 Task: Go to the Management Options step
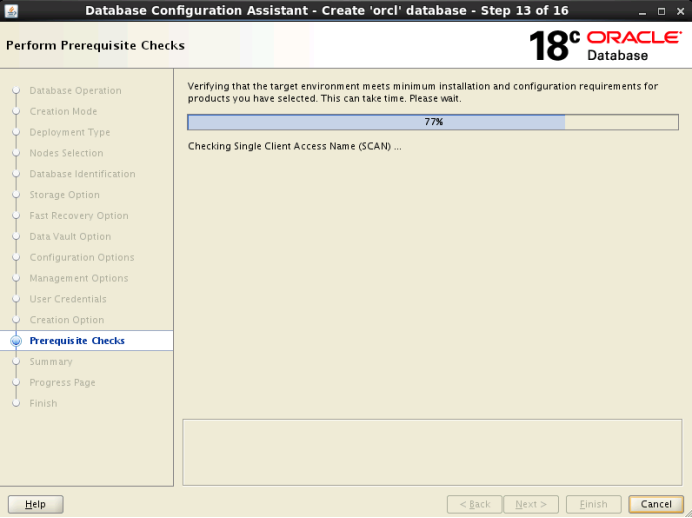[x=79, y=278]
